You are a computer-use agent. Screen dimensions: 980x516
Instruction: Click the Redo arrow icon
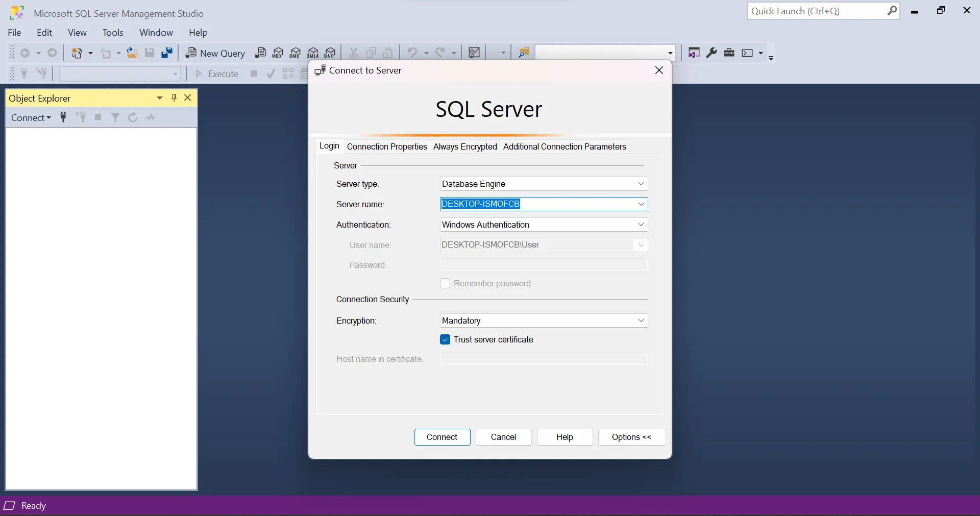click(440, 53)
